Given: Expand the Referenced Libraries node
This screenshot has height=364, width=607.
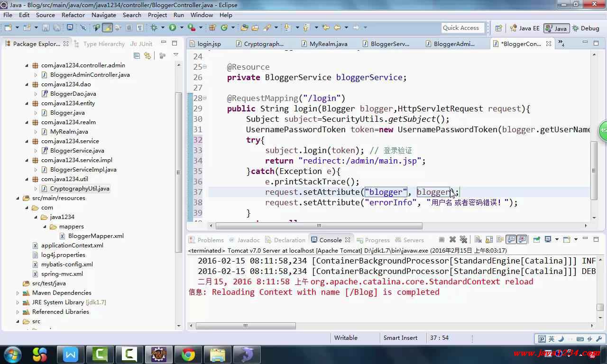Looking at the screenshot, I should [18, 312].
